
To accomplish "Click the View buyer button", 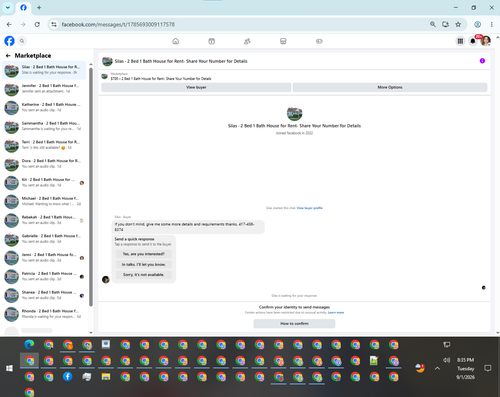I will [x=196, y=87].
